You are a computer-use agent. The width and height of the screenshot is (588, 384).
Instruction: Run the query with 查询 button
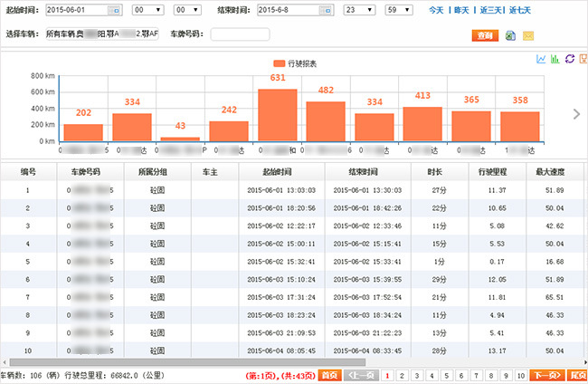tap(485, 35)
